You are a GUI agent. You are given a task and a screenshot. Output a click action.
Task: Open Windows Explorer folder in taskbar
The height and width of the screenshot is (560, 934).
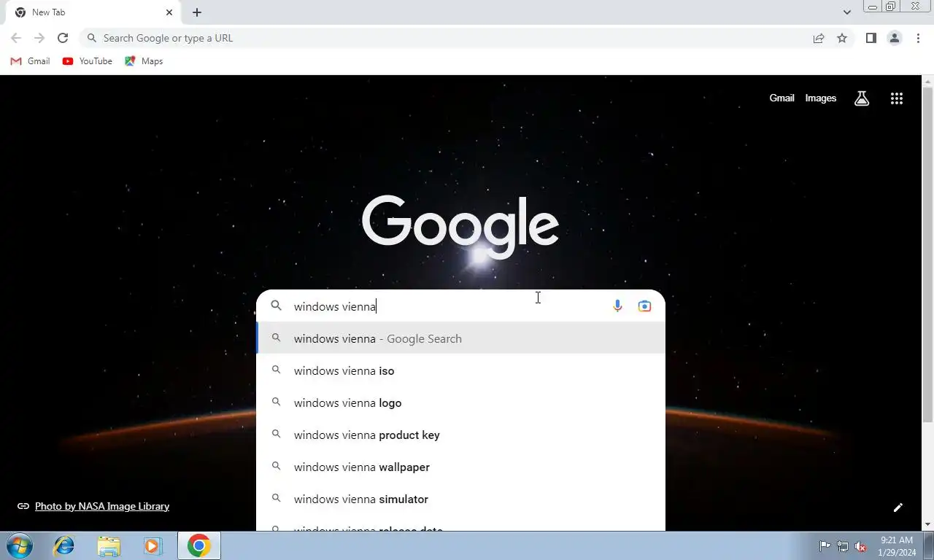pos(109,545)
